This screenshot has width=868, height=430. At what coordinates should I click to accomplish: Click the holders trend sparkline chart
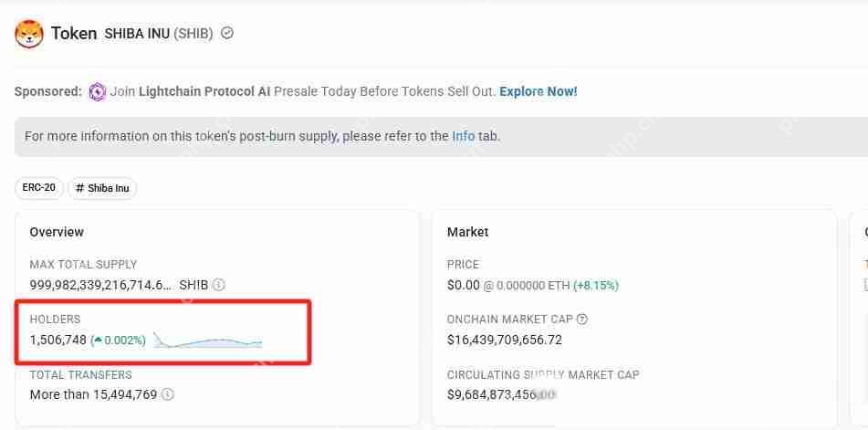[208, 341]
